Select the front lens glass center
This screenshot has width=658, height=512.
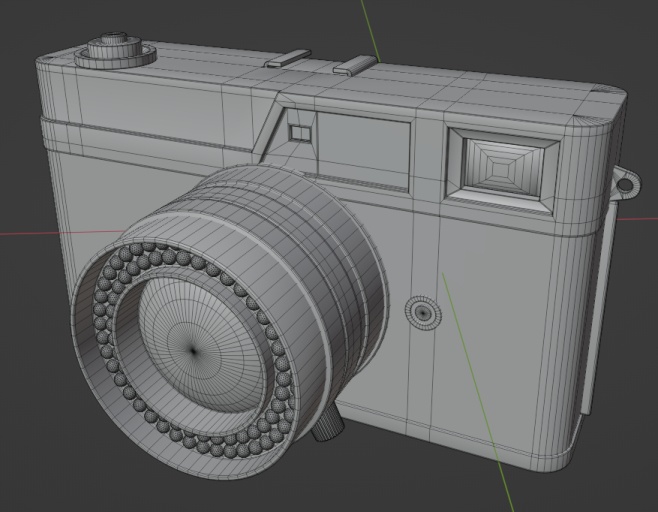click(193, 349)
